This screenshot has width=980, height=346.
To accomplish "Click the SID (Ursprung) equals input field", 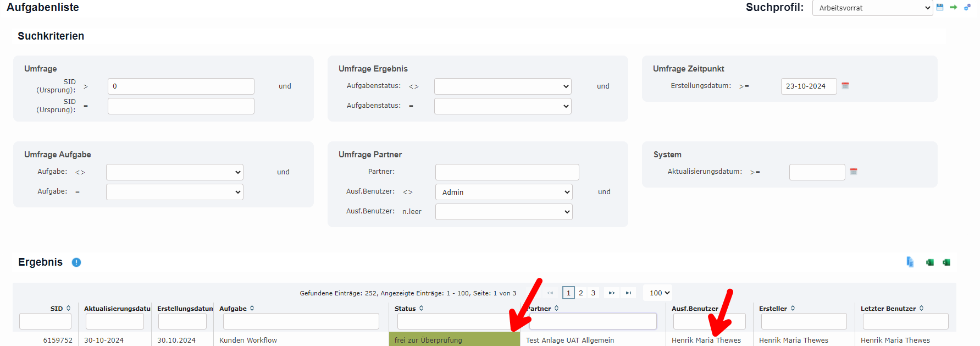I will click(x=181, y=106).
